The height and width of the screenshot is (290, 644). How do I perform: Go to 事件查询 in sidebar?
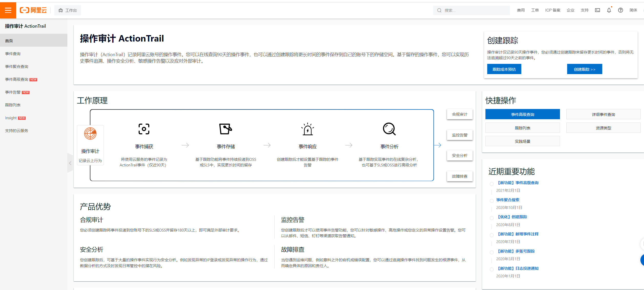(34, 54)
